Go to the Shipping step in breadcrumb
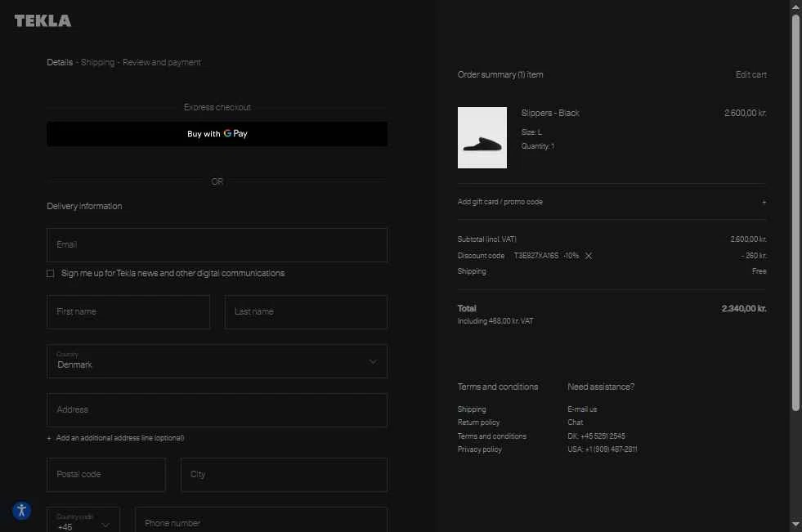Image resolution: width=802 pixels, height=532 pixels. tap(97, 62)
